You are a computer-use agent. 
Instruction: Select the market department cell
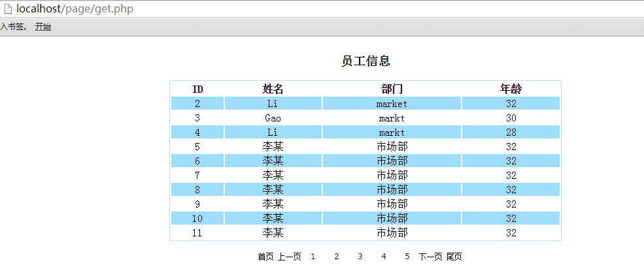(392, 103)
